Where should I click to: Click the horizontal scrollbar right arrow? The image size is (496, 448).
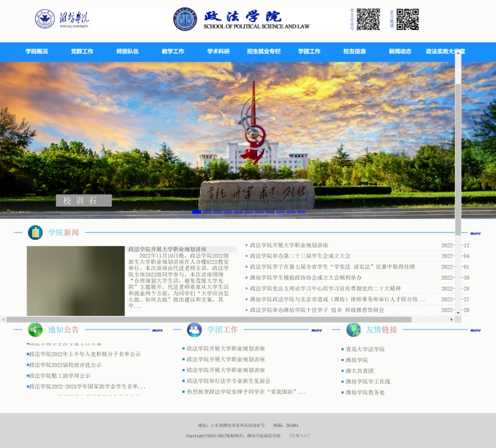[451, 319]
